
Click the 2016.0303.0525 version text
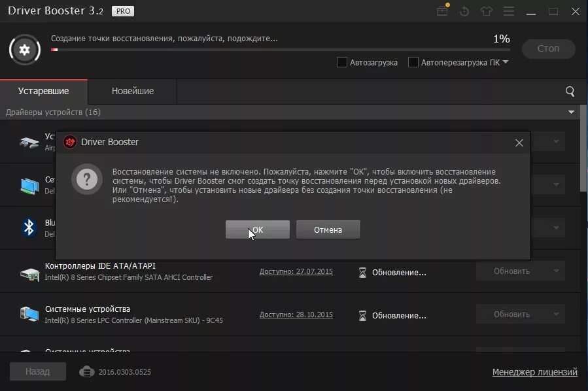click(x=125, y=372)
